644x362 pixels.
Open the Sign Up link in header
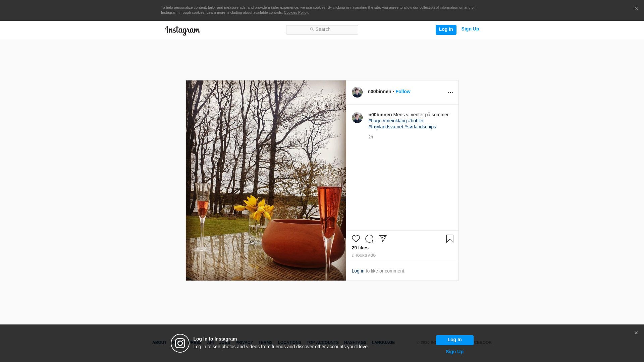[x=470, y=29]
